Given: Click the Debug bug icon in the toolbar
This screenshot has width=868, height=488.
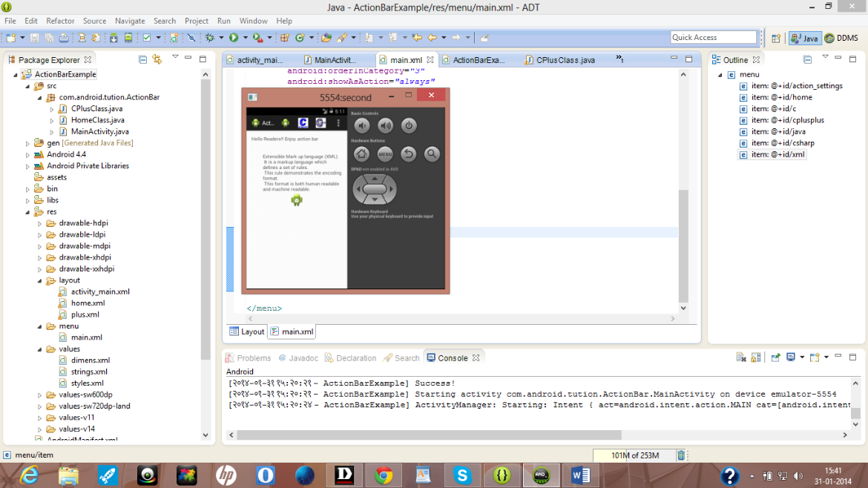Looking at the screenshot, I should (x=210, y=37).
